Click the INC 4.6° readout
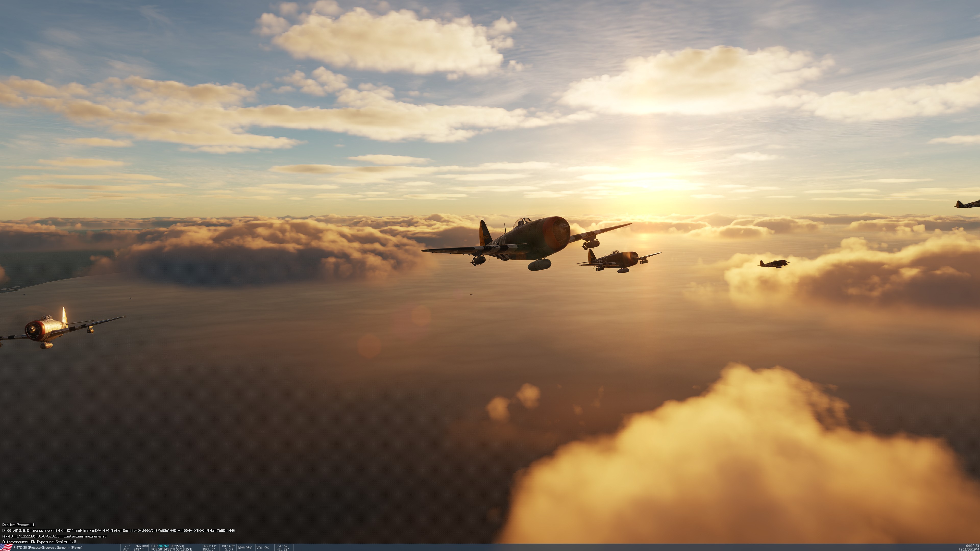980x551 pixels. coord(228,546)
